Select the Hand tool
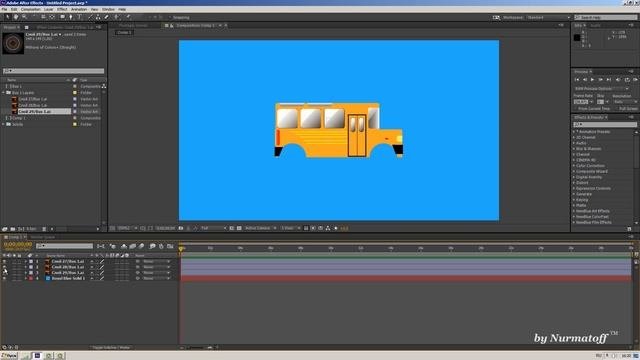Viewport: 640px width, 360px height. (x=16, y=17)
